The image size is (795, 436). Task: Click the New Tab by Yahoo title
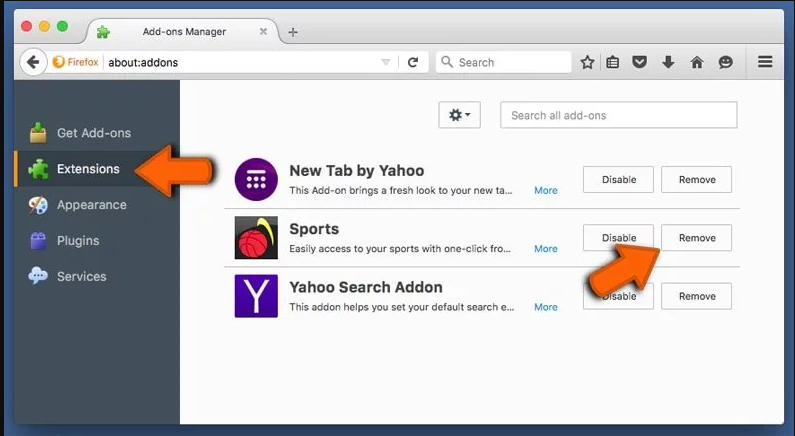(356, 171)
